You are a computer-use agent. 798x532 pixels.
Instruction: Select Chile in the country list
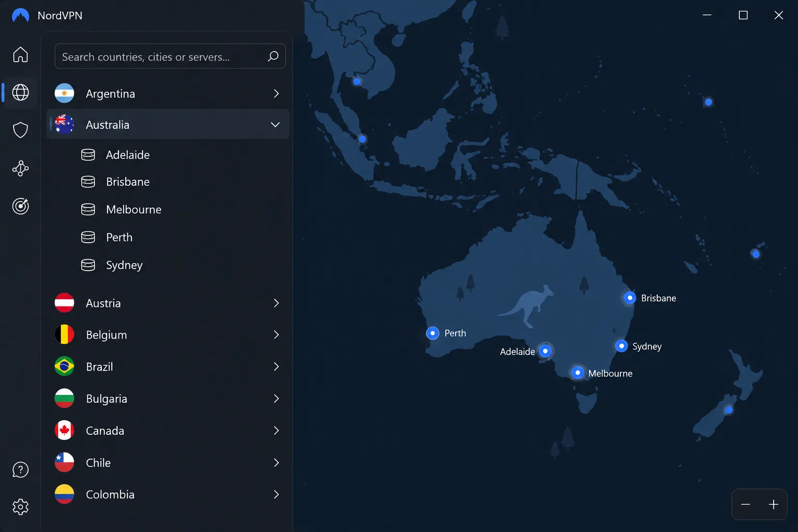coord(168,462)
